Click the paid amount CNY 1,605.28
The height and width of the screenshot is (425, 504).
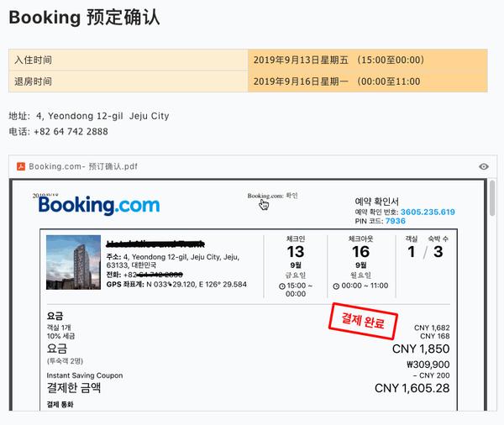click(412, 388)
